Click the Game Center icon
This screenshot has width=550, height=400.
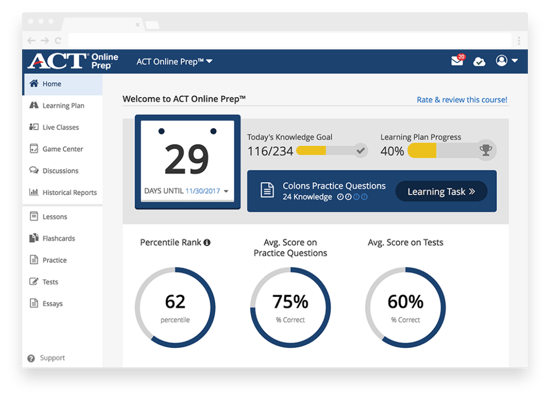click(x=34, y=148)
